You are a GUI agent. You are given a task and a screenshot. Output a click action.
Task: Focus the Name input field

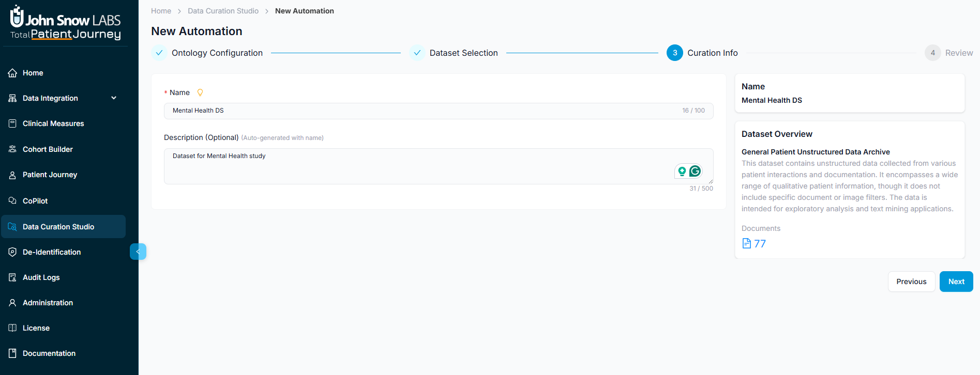click(x=439, y=111)
